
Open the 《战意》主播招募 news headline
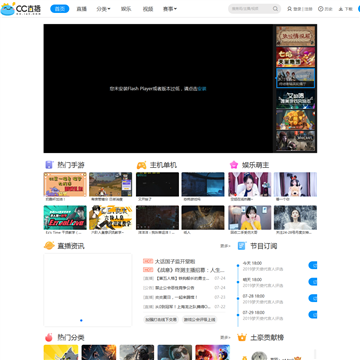pos(190,270)
